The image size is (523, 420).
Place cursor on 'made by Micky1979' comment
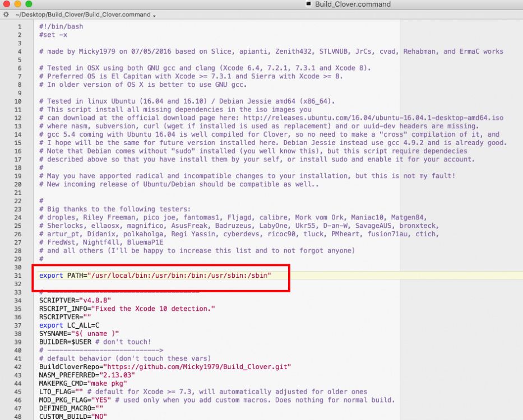[x=271, y=52]
